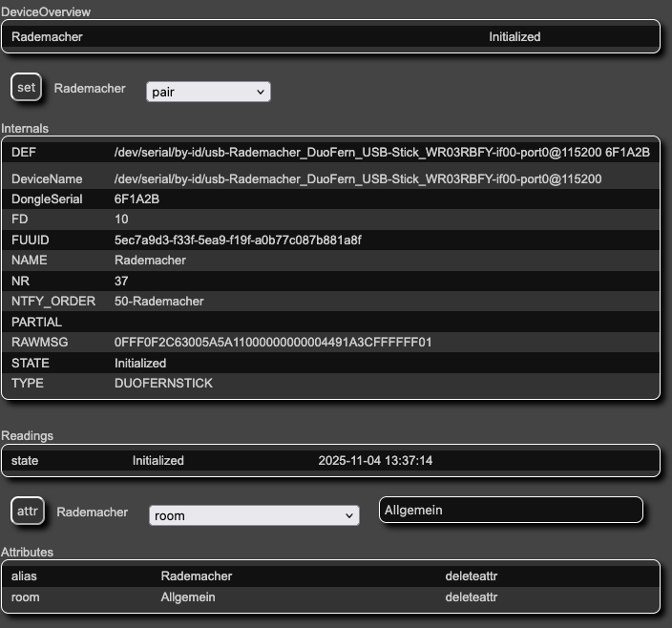Click the NAME internal label
The height and width of the screenshot is (628, 672).
coord(30,260)
